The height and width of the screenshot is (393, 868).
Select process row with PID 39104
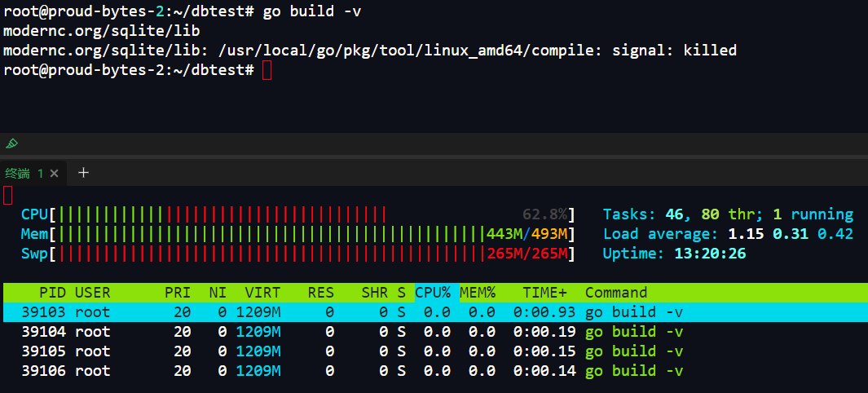coord(326,332)
